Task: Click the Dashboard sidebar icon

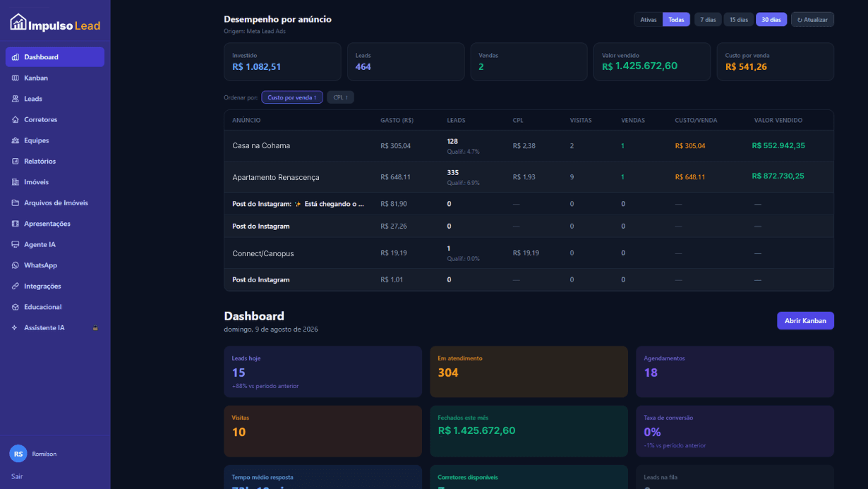Action: point(16,57)
